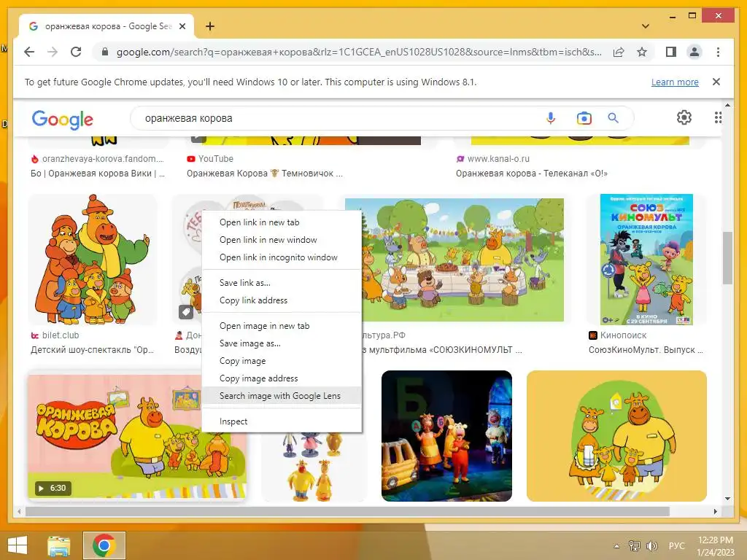
Task: Click the Chrome taskbar icon
Action: coord(104,545)
